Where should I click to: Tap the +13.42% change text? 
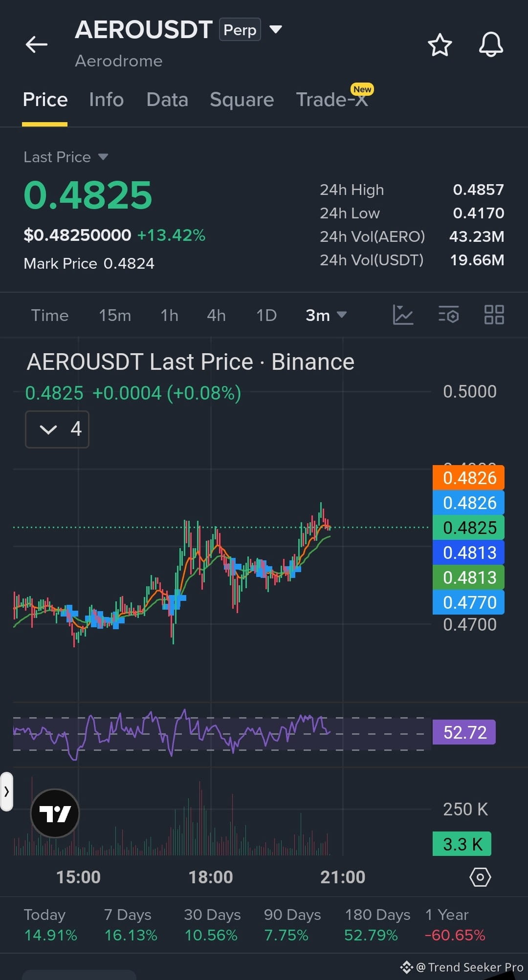point(171,235)
